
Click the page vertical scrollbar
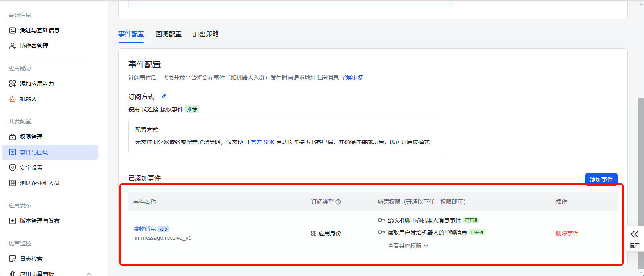point(641,183)
